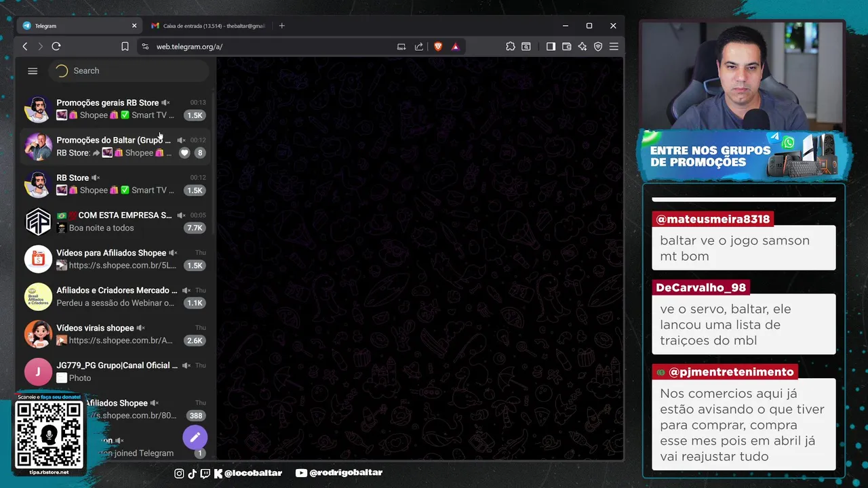Screen dimensions: 868x488
Task: Open the RB Store chat
Action: click(x=115, y=184)
